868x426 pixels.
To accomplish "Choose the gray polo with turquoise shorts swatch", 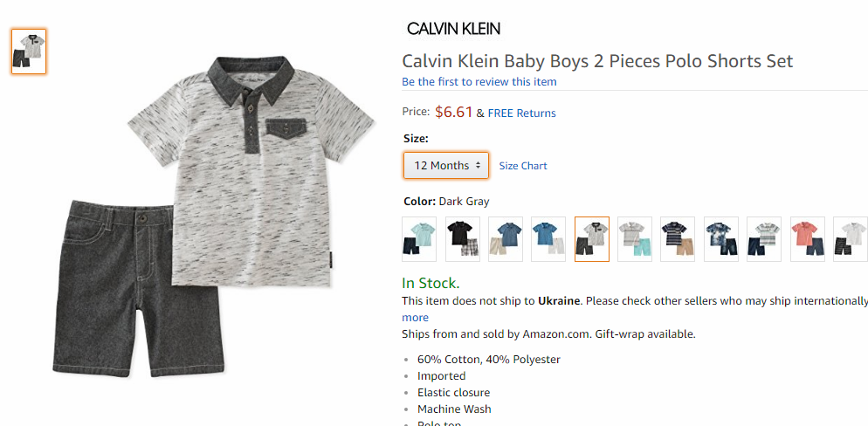I will pyautogui.click(x=635, y=239).
